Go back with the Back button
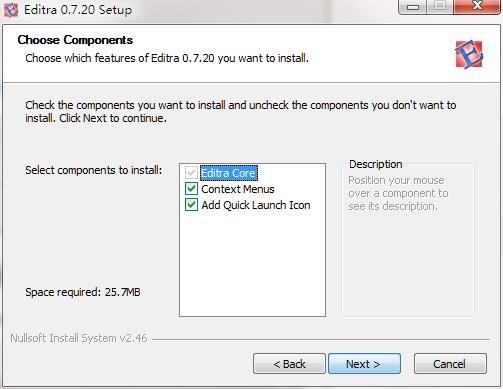503x389 pixels. (x=289, y=364)
